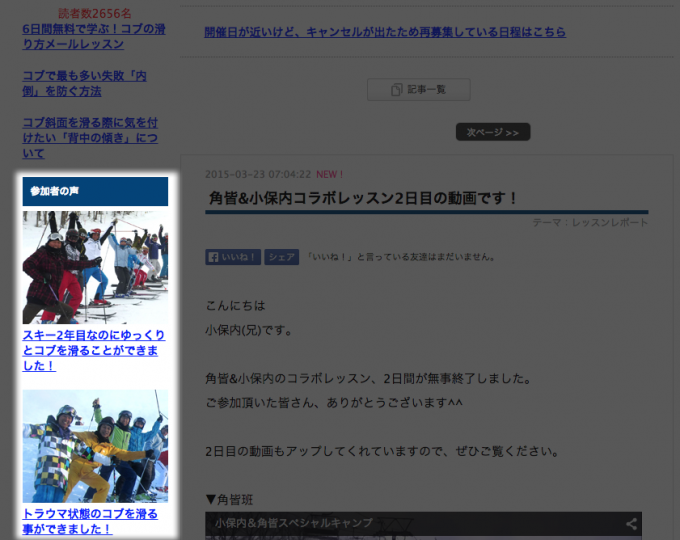Viewport: 680px width, 540px height.
Task: Click the 2015-03-23 07:04:22 post timestamp
Action: [258, 174]
